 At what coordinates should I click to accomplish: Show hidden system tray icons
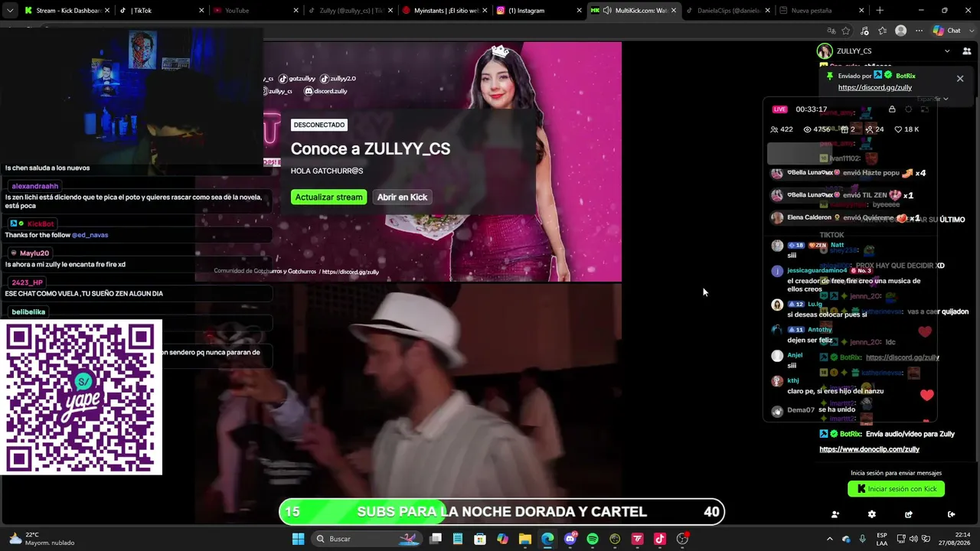tap(829, 539)
